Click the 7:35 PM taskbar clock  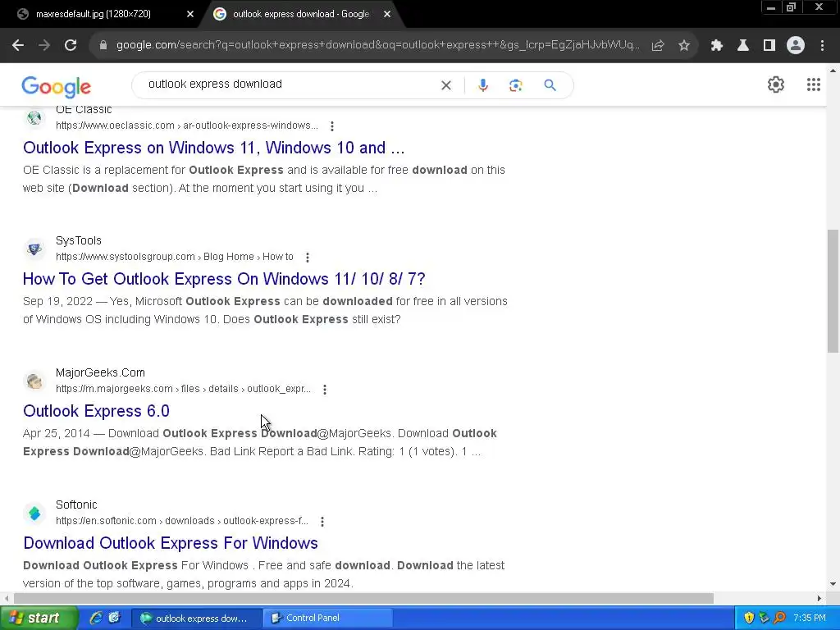pos(810,619)
